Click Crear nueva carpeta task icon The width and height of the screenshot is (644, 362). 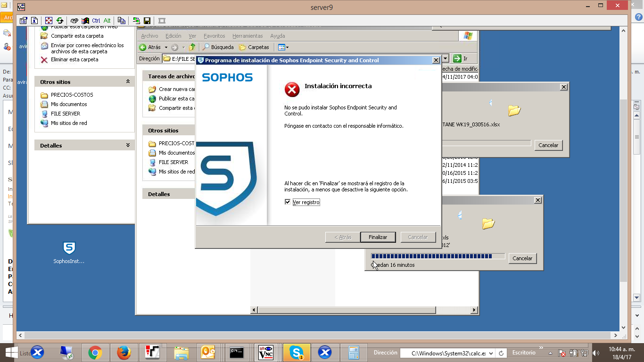point(152,89)
